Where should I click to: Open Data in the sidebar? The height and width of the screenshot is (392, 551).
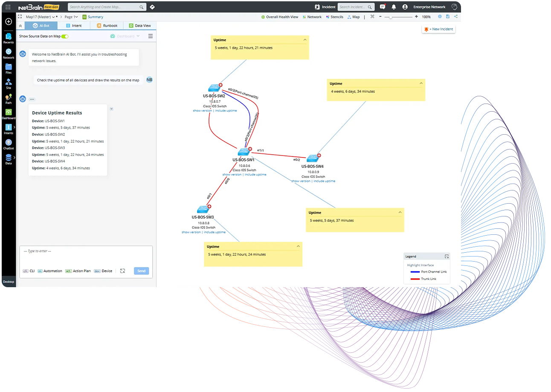point(9,159)
